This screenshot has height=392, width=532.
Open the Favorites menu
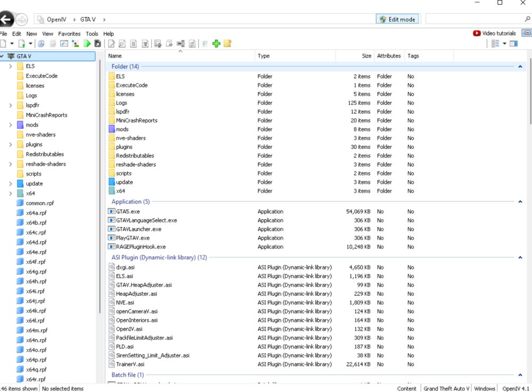point(69,34)
